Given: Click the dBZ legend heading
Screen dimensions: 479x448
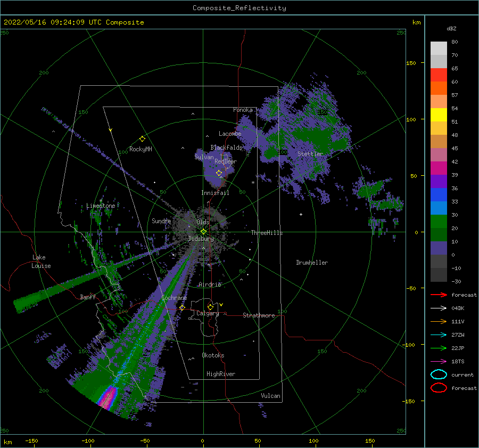Looking at the screenshot, I should (x=451, y=28).
